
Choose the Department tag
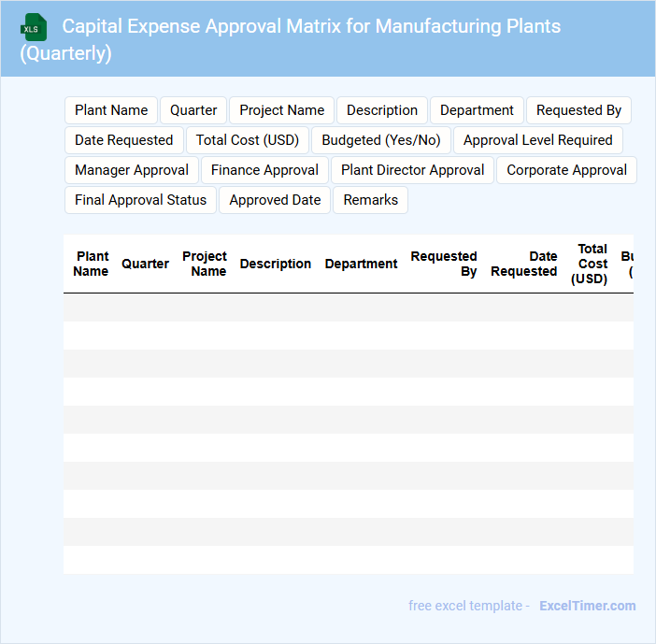click(477, 110)
